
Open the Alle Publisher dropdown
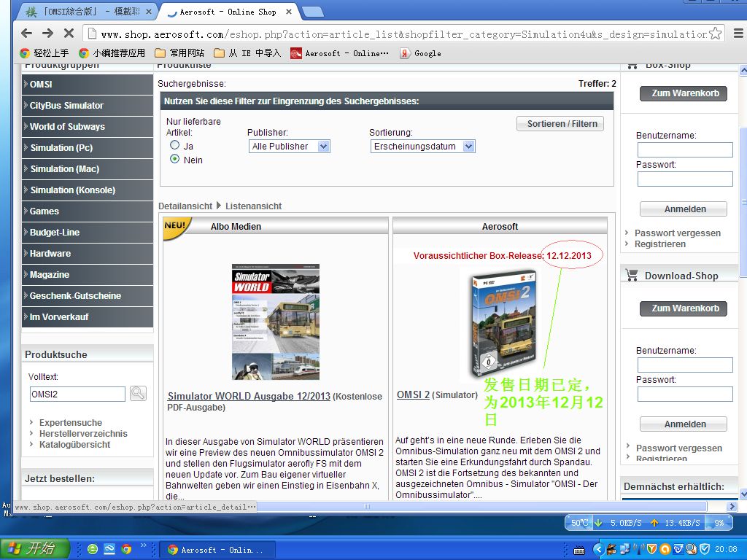click(x=289, y=147)
